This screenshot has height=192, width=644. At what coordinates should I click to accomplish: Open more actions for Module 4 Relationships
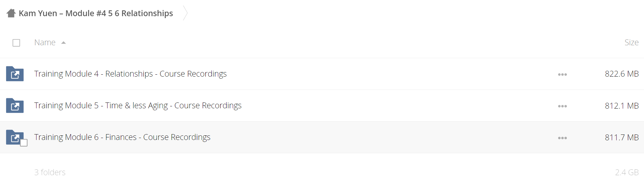[562, 74]
